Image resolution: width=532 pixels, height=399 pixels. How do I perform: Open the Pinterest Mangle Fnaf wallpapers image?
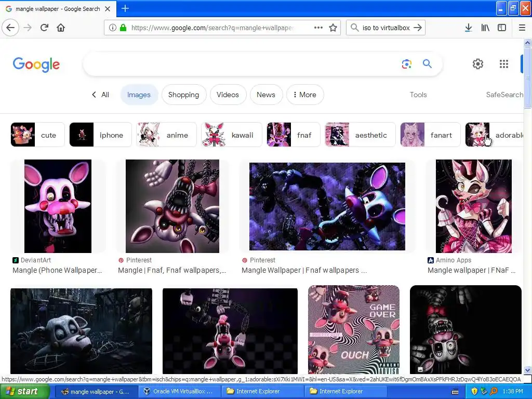coord(172,206)
